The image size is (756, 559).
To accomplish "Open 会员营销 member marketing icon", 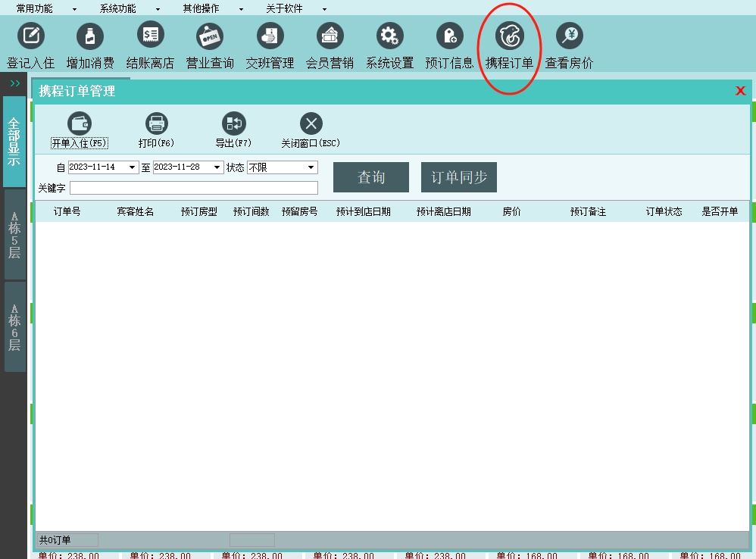I will pos(330,36).
